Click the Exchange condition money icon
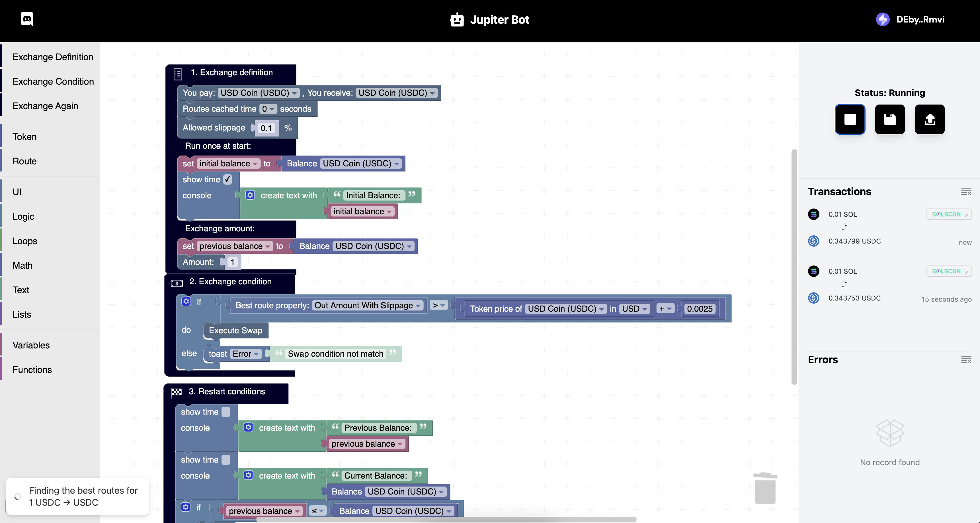 tap(177, 283)
